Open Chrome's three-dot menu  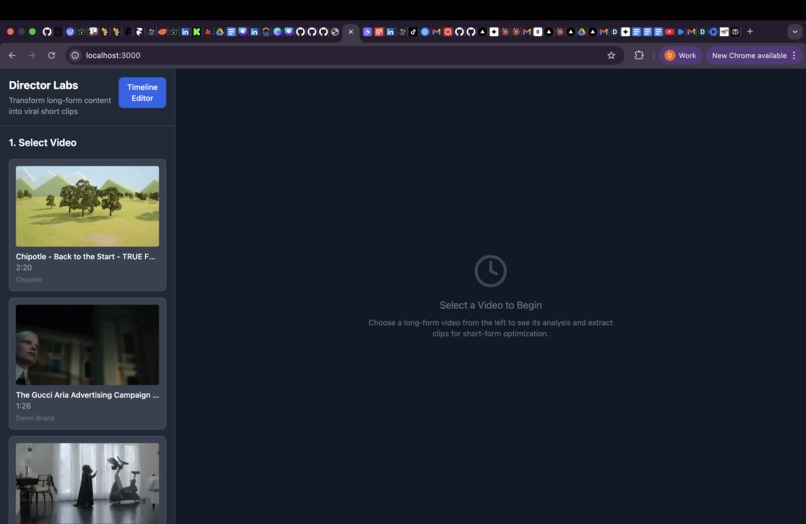coord(794,55)
